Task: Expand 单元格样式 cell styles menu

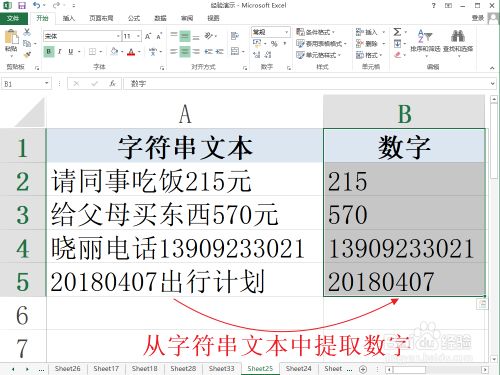Action: [318, 55]
